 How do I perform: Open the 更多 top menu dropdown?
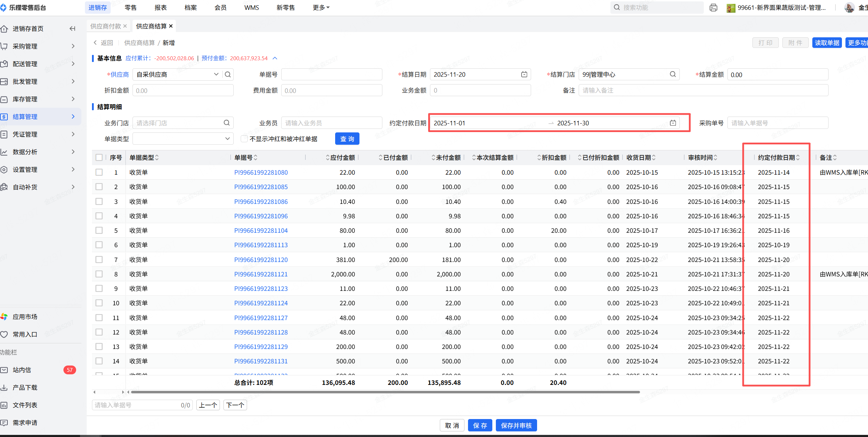321,7
